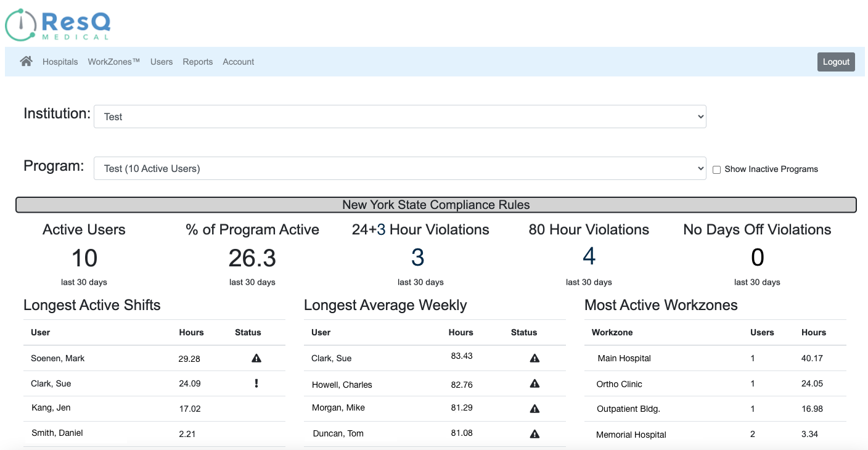Go to the Reports page
This screenshot has width=868, height=450.
[198, 62]
